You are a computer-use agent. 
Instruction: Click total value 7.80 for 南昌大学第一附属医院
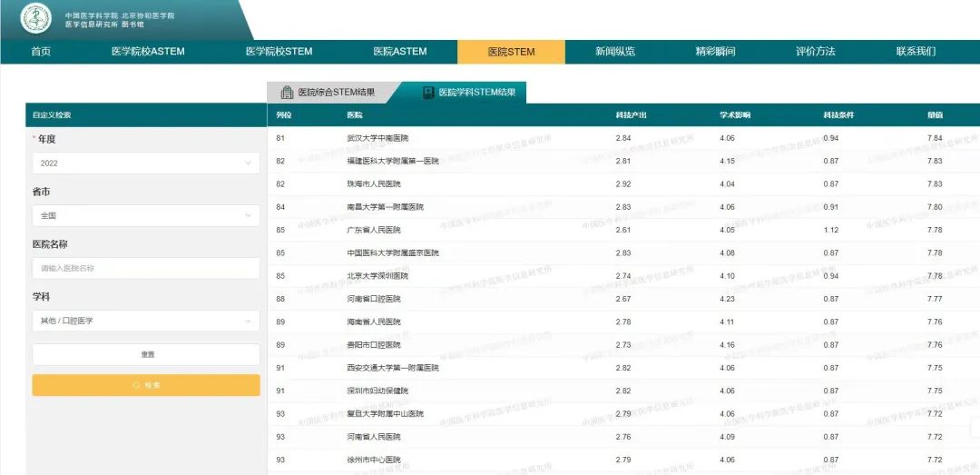(935, 206)
